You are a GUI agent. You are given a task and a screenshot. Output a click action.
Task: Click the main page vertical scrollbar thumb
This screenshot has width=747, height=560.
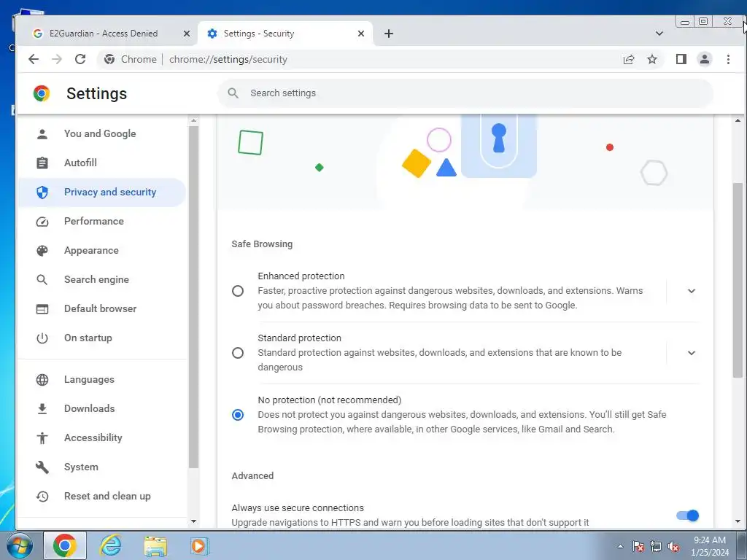click(x=738, y=280)
